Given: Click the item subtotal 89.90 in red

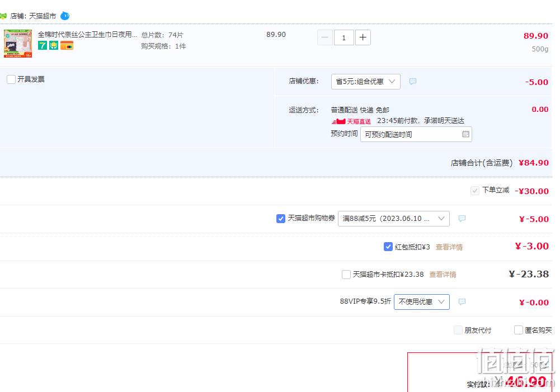Looking at the screenshot, I should click(x=536, y=36).
